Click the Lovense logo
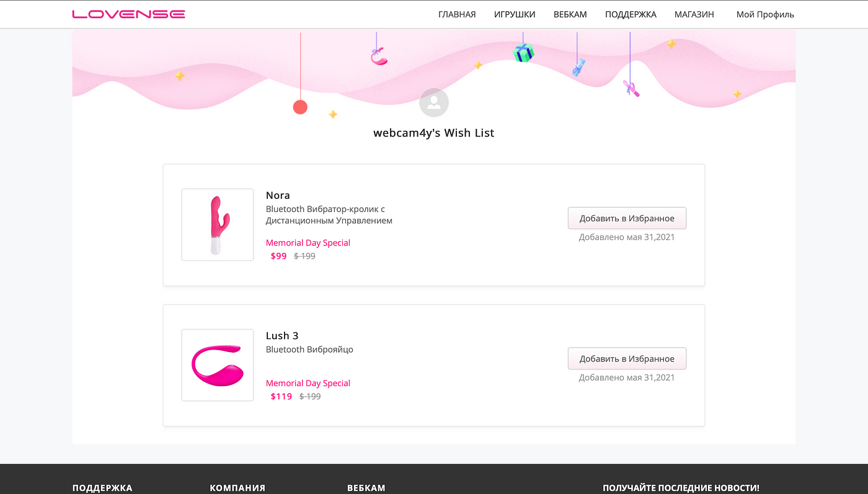 [128, 14]
